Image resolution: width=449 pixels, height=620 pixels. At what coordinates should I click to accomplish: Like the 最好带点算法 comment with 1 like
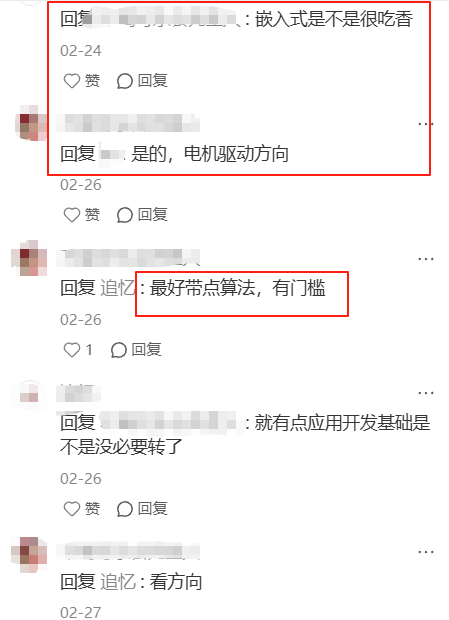(78, 350)
